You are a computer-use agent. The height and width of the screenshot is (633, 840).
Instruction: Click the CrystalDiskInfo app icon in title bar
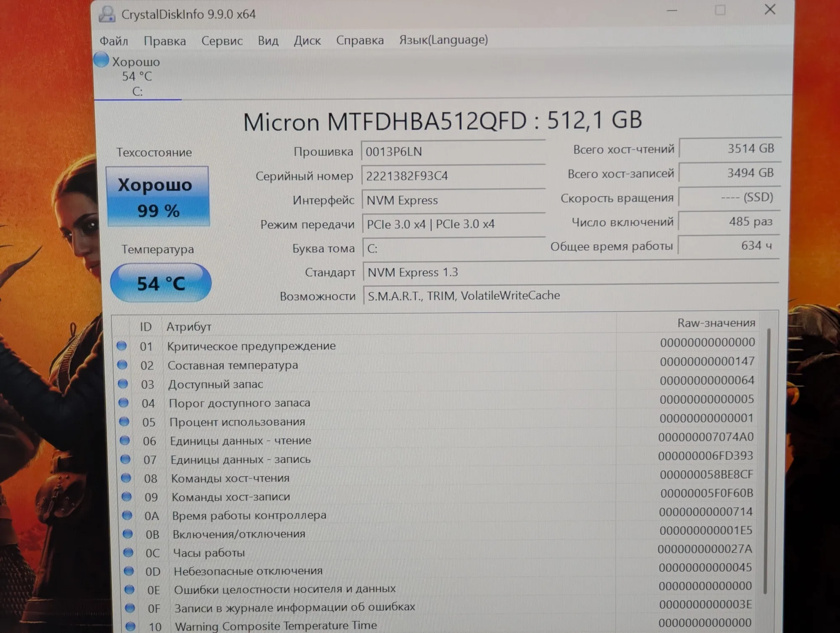[x=107, y=14]
